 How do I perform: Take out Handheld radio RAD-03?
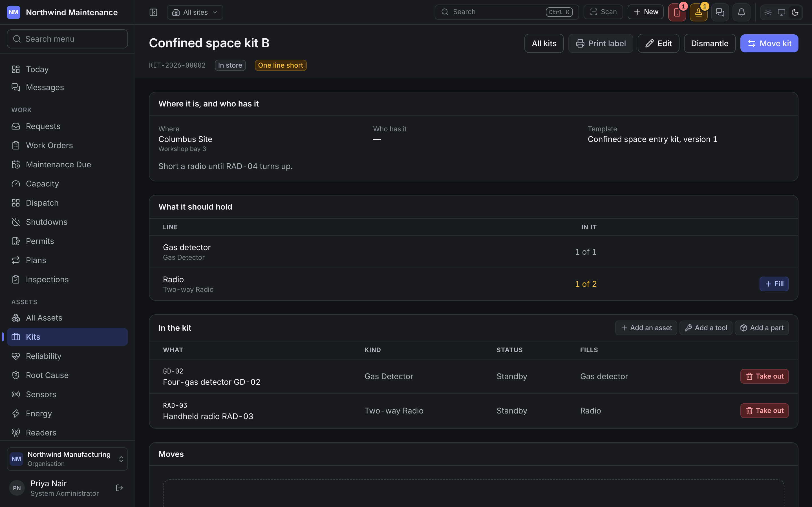click(764, 410)
